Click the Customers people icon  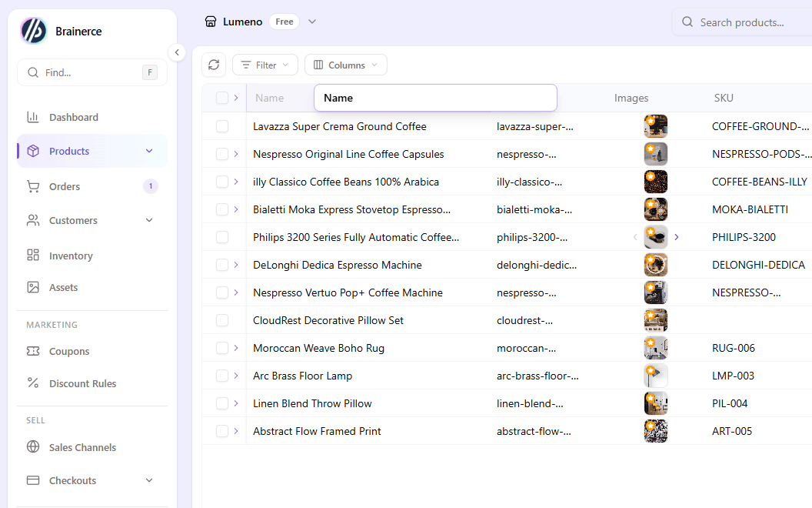point(33,220)
